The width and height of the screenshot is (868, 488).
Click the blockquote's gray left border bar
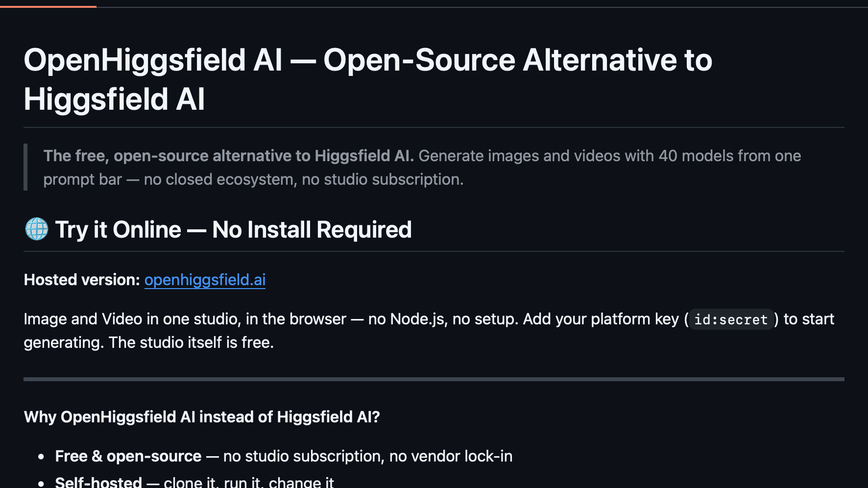(25, 167)
